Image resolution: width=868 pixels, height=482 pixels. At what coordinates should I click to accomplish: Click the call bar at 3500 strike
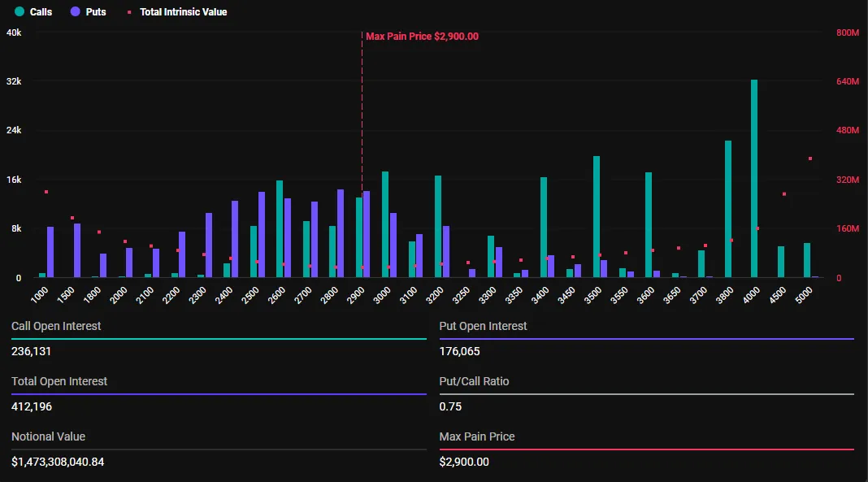pyautogui.click(x=597, y=216)
